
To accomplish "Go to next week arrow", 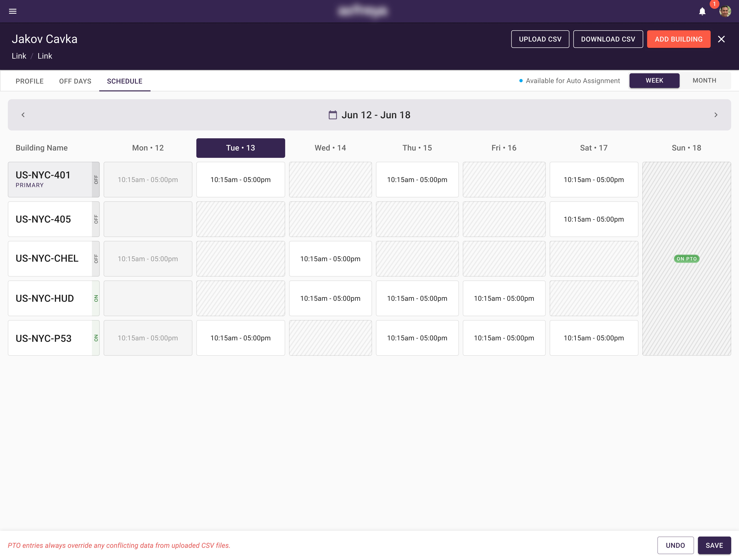I will point(716,115).
